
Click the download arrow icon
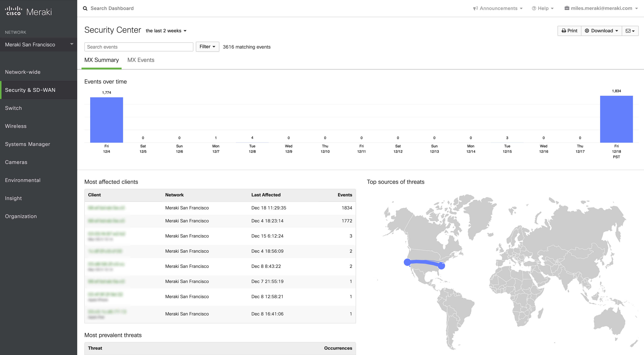pos(587,31)
